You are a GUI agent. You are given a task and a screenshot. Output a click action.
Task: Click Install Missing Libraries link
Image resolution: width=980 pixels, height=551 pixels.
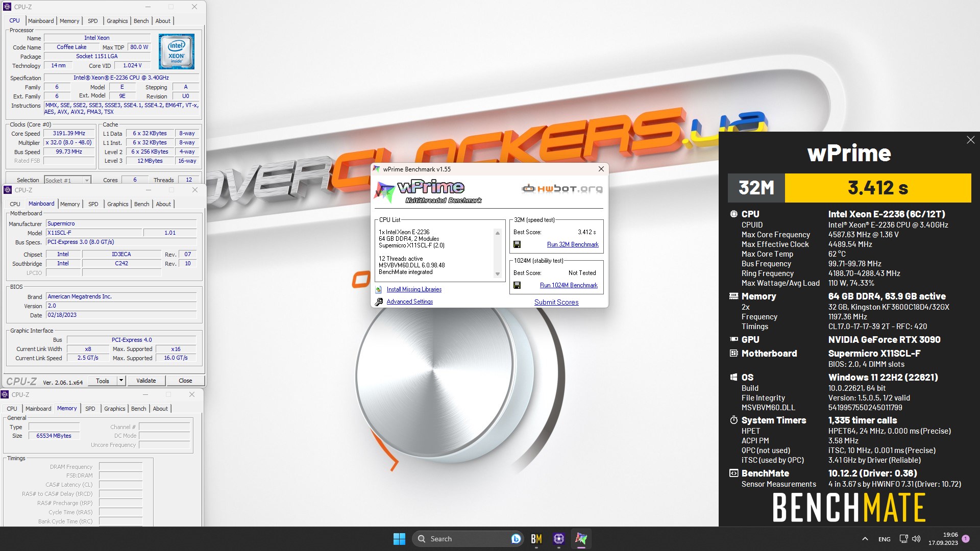pos(414,289)
